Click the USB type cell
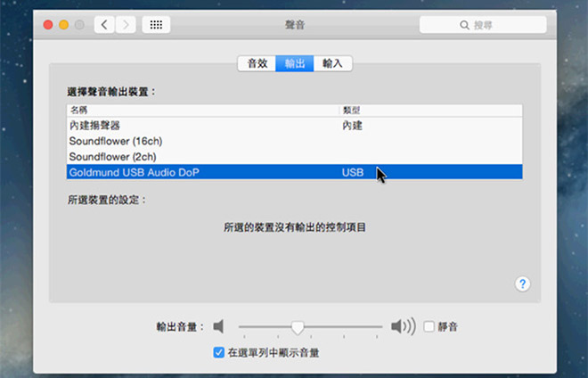588x378 pixels. pos(353,172)
